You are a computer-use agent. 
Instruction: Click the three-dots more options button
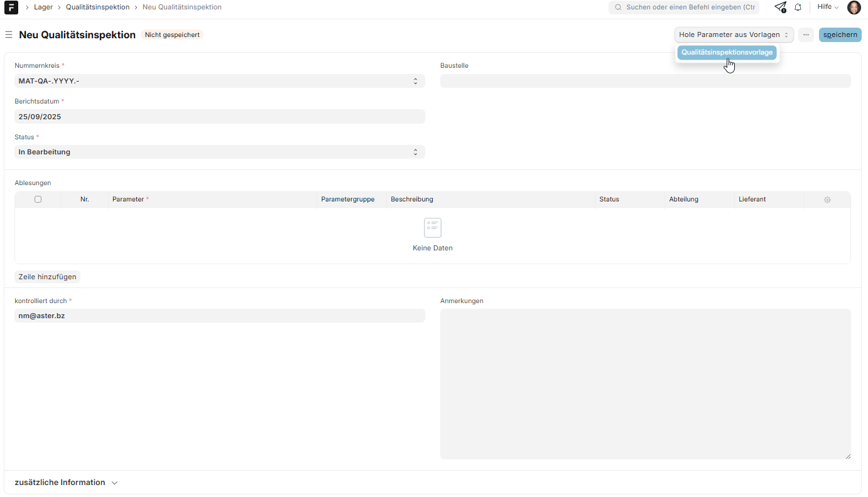coord(806,35)
